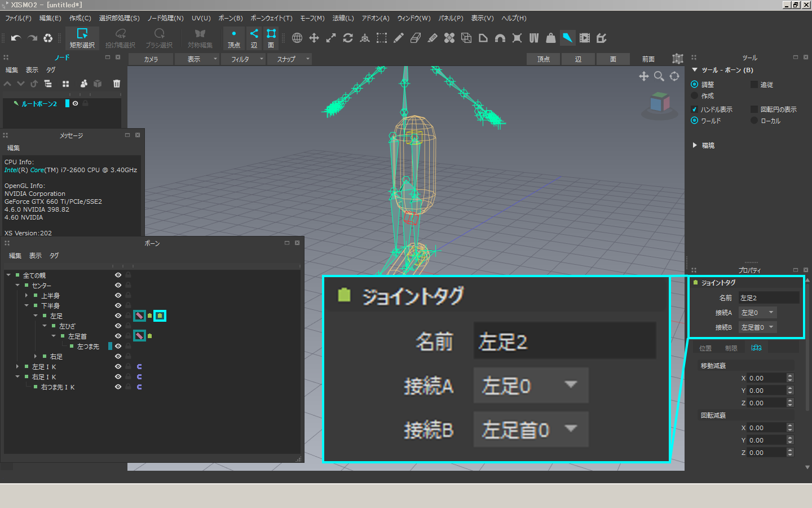This screenshot has height=508, width=812.
Task: Select the knife cut tool icon
Action: pos(433,38)
